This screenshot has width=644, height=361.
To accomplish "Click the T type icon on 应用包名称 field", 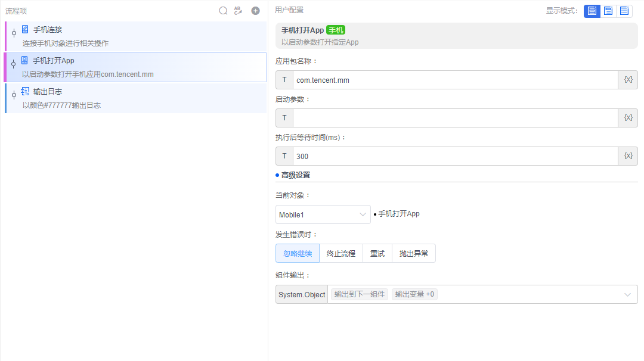I will click(284, 79).
